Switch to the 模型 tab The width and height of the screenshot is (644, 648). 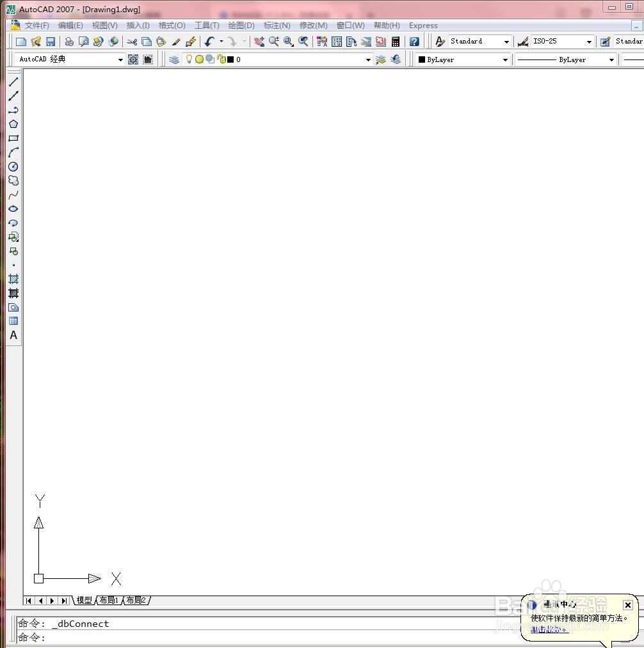(x=85, y=600)
